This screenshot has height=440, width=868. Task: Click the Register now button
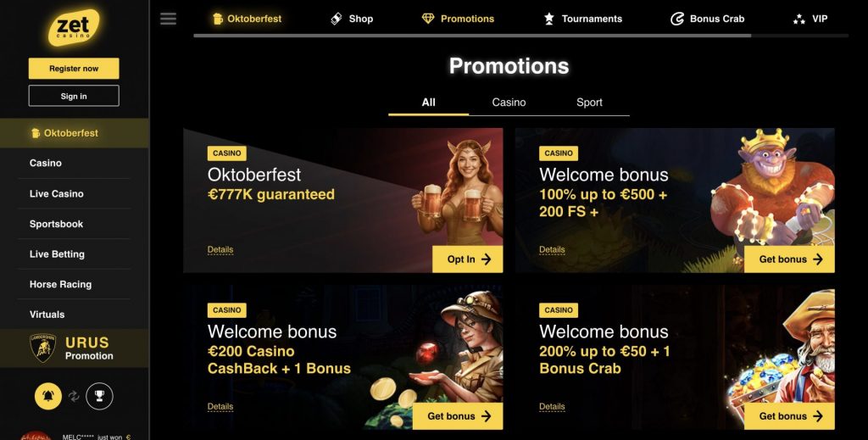point(74,69)
